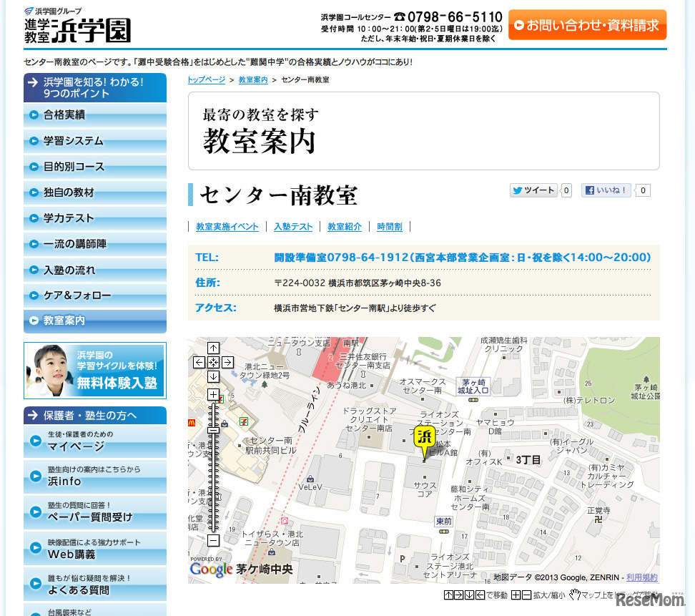
Task: Recenter the map using the center pan icon
Action: pyautogui.click(x=213, y=362)
